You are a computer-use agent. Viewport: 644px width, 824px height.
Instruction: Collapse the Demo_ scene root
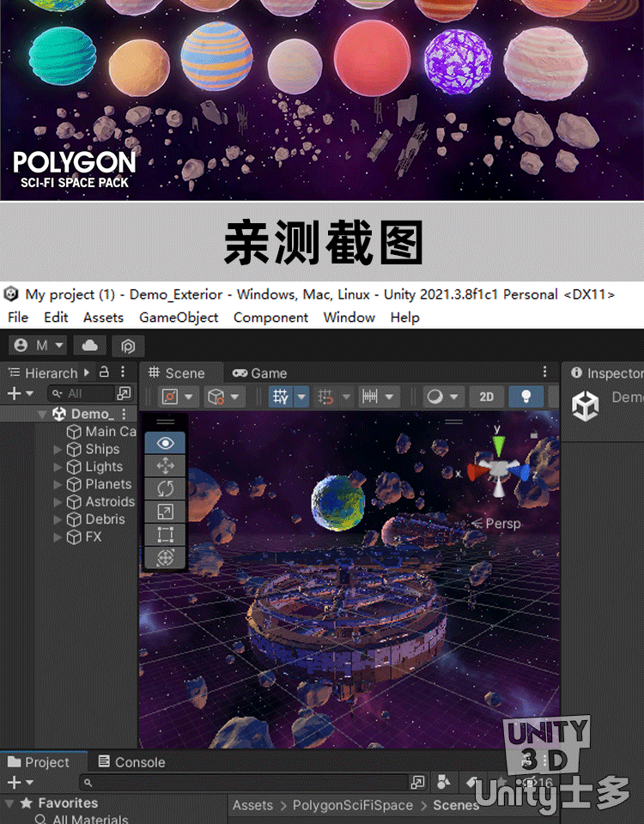pos(42,414)
